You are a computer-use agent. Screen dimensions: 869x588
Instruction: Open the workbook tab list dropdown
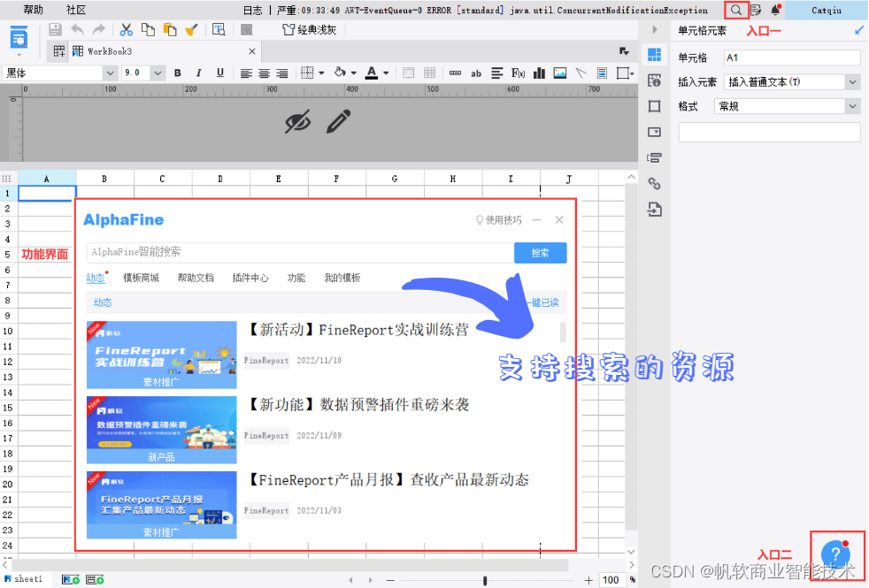coord(624,51)
